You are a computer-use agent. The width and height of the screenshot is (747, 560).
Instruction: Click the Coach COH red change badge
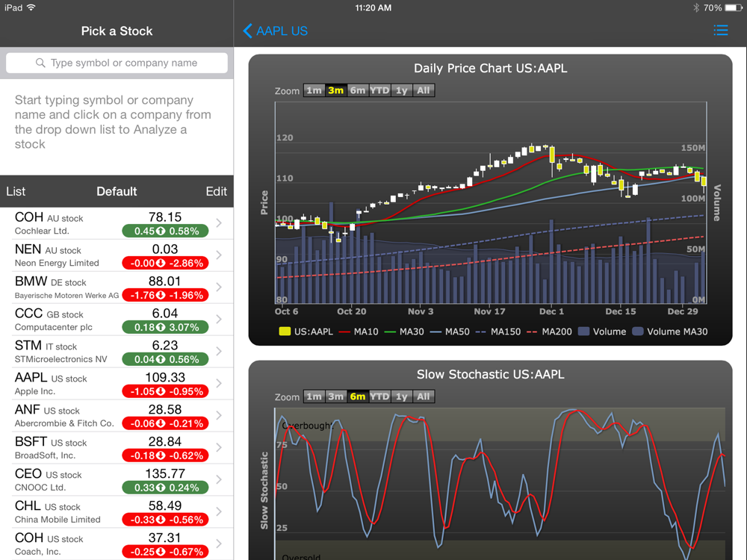tap(165, 552)
